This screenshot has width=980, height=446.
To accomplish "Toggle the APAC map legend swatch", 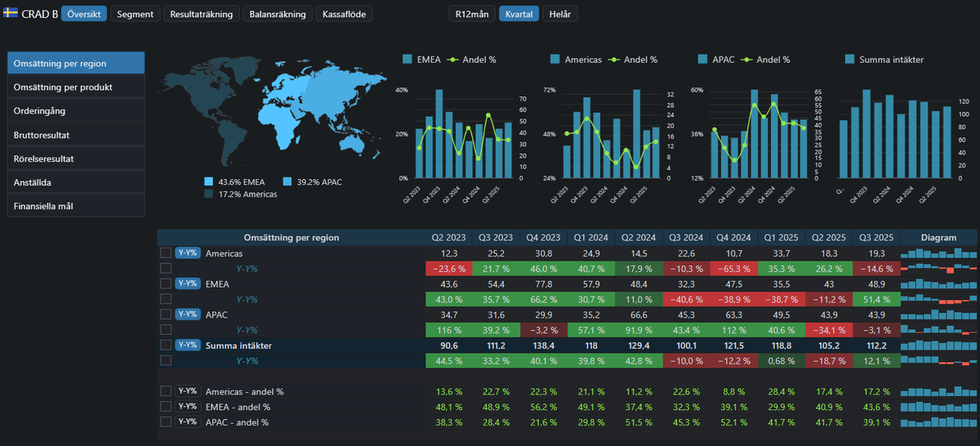I will (287, 181).
